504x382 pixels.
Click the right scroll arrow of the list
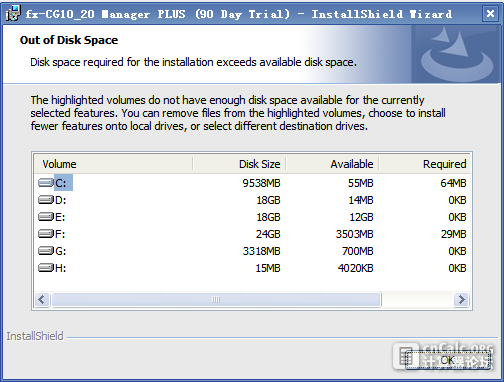[462, 299]
